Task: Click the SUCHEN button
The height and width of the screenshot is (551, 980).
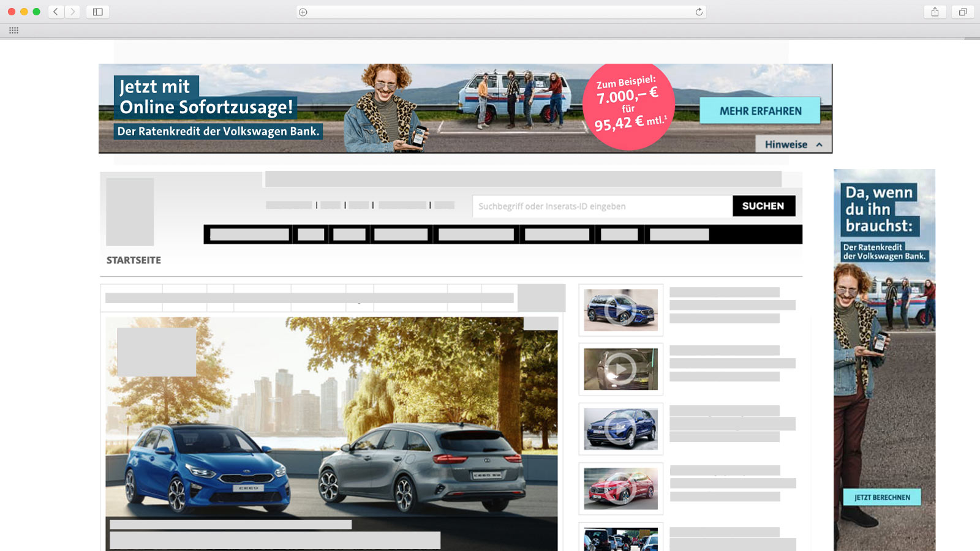Action: click(x=764, y=206)
